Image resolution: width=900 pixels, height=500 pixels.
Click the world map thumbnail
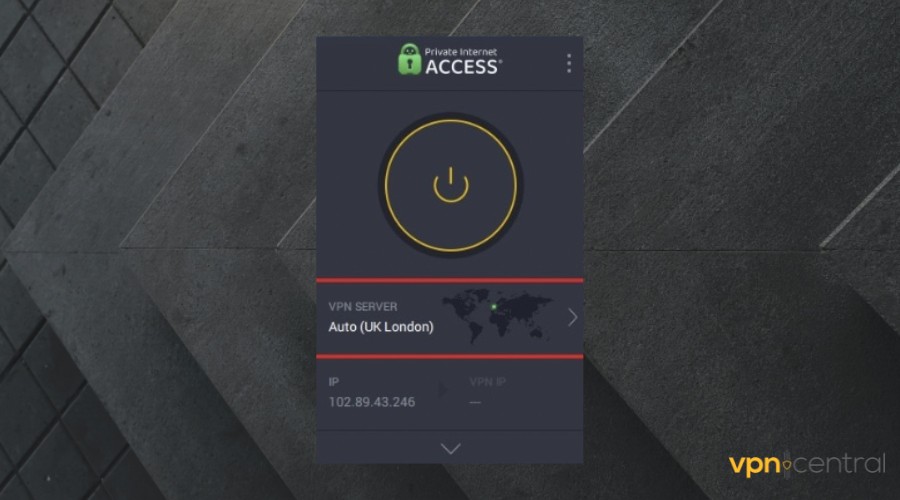497,315
